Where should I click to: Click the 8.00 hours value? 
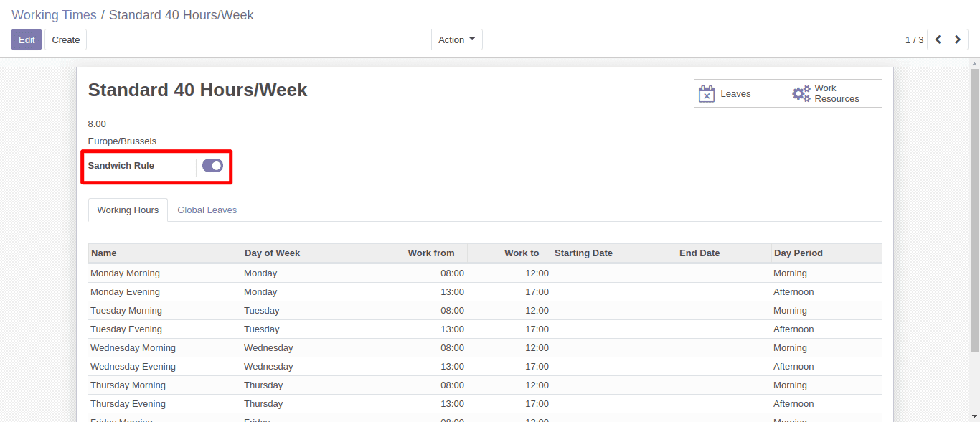click(97, 124)
